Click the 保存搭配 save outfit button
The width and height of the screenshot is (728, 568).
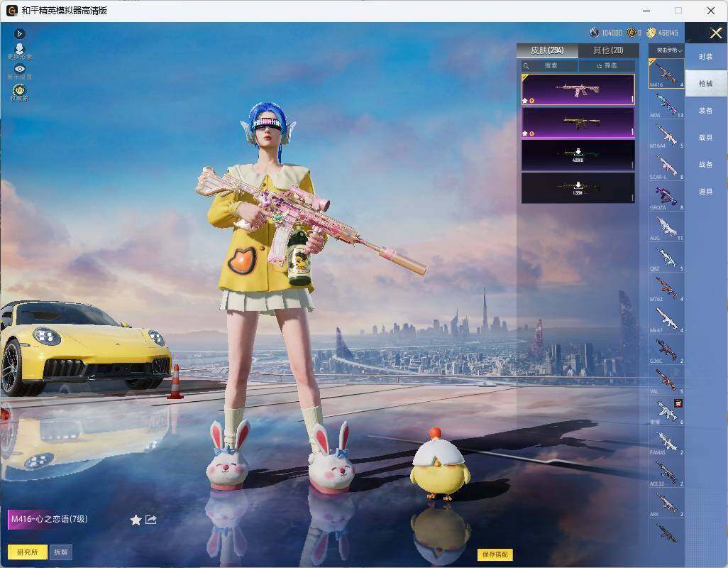pyautogui.click(x=495, y=554)
